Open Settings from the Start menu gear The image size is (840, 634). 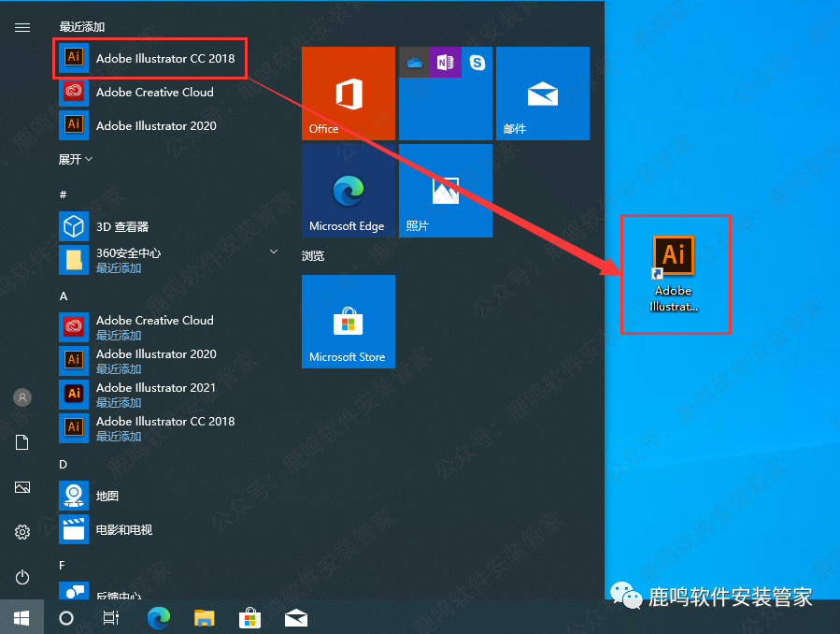coord(22,532)
